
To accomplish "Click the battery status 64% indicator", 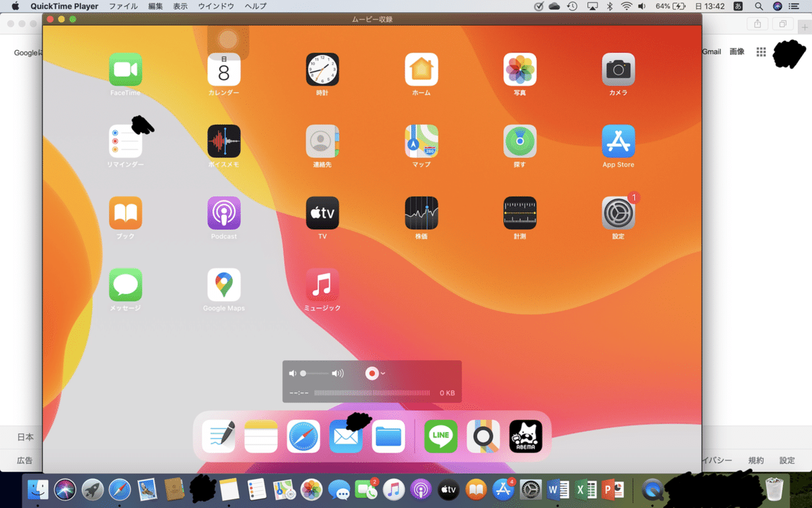I will tap(671, 6).
